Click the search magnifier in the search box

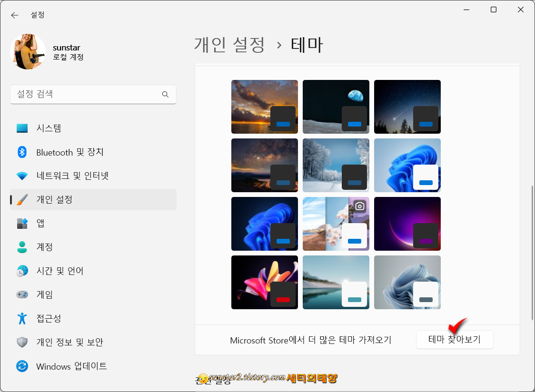165,95
